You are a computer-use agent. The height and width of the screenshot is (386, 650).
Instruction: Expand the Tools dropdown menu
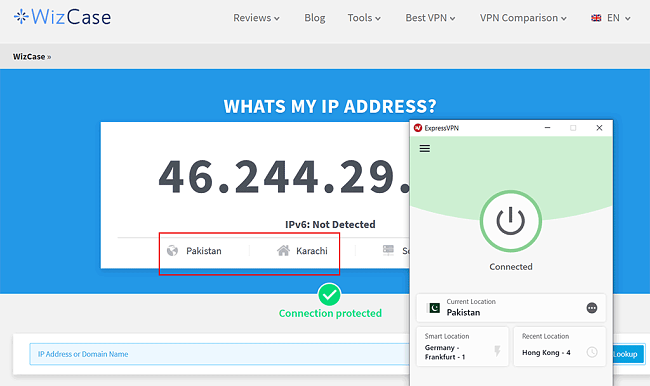(364, 18)
